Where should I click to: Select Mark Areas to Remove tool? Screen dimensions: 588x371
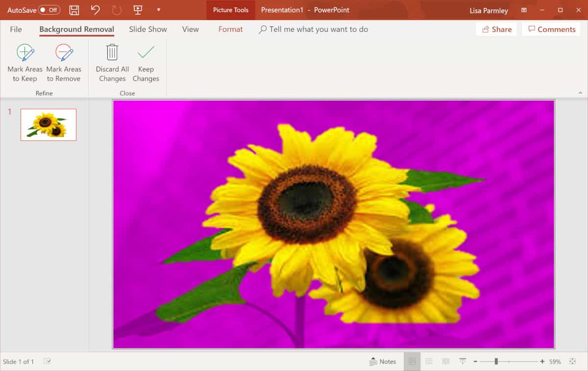click(64, 62)
